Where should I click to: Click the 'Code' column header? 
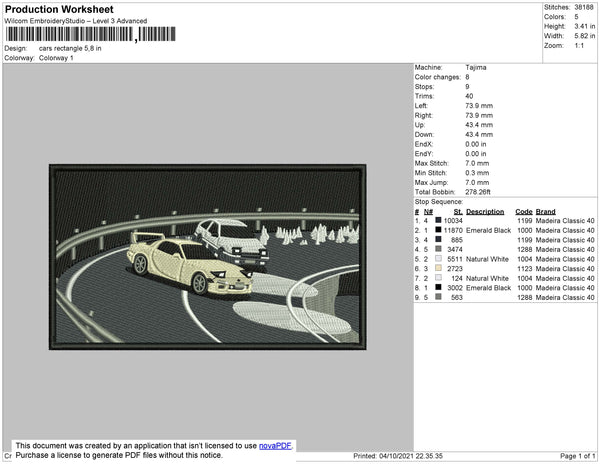coord(524,212)
